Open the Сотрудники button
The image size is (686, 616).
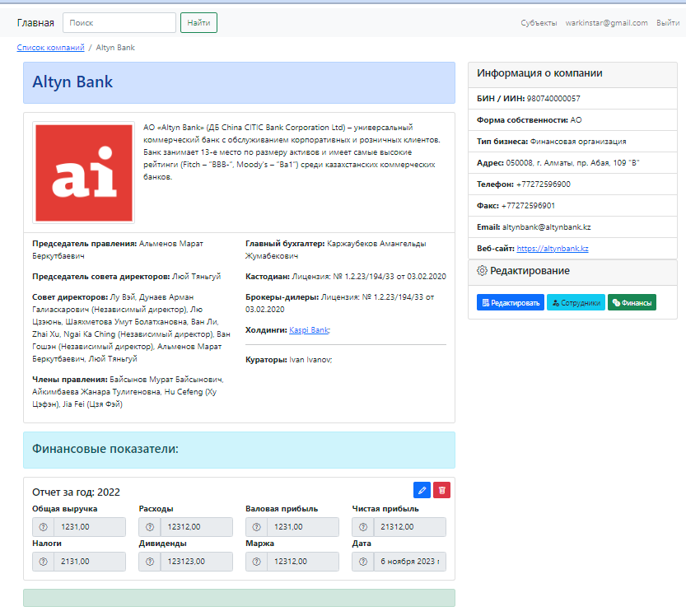point(576,302)
